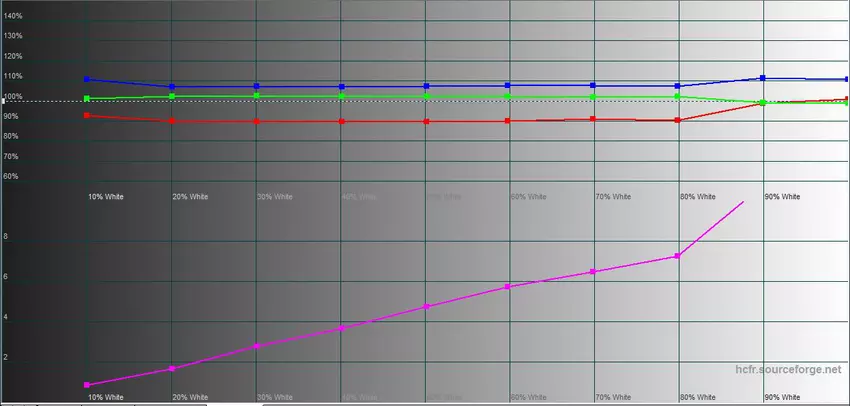The image size is (850, 406).
Task: Click the '8' label on the delta axis
Action: [x=6, y=237]
